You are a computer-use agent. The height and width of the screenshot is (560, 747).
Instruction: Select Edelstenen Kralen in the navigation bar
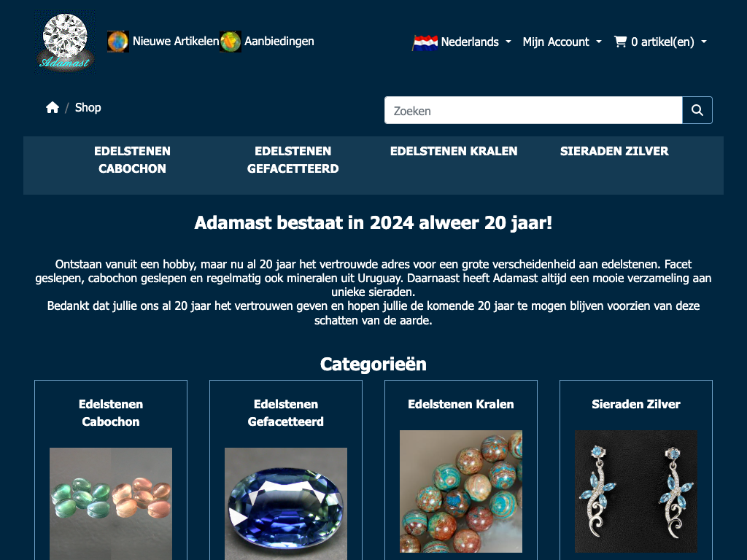point(454,151)
